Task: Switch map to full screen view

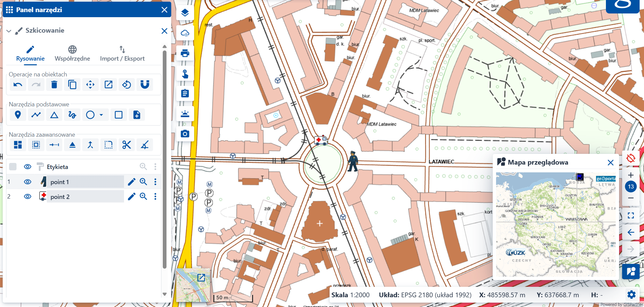Action: (631, 215)
